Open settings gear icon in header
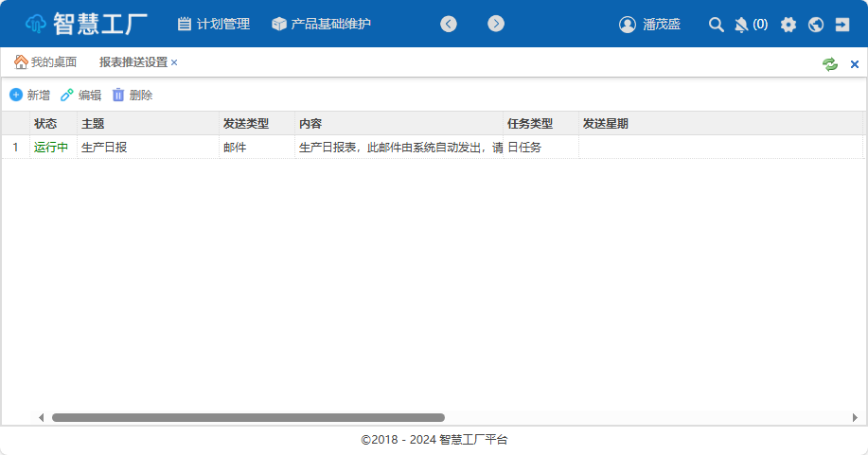The width and height of the screenshot is (868, 455). 788,25
